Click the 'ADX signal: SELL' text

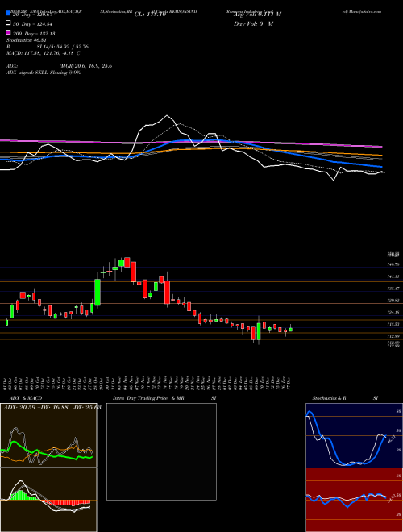(28, 73)
